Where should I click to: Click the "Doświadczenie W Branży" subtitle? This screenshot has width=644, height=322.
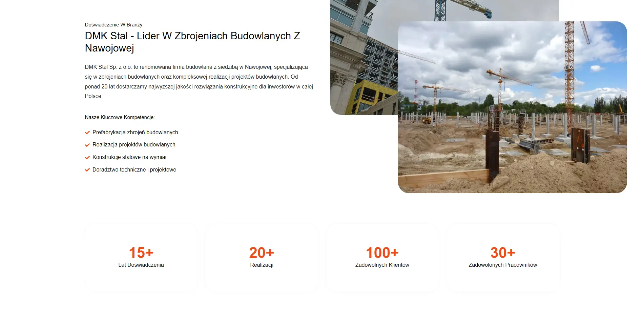[x=113, y=25]
